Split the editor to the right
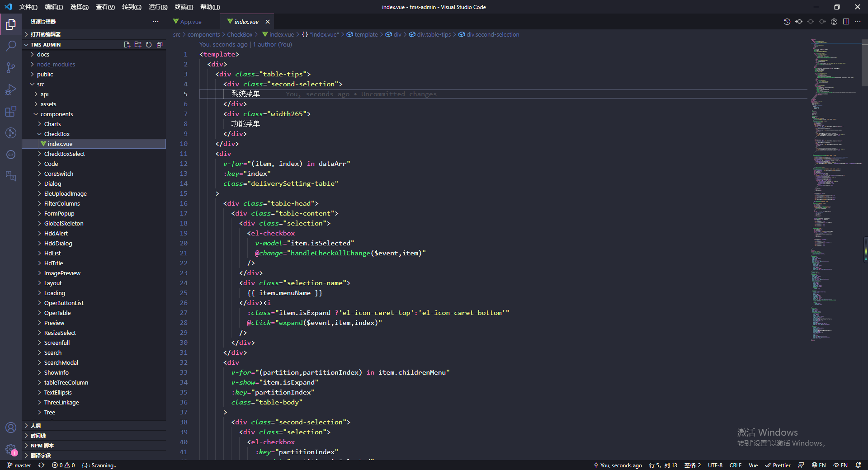Screen dimensions: 868x470 [x=846, y=22]
